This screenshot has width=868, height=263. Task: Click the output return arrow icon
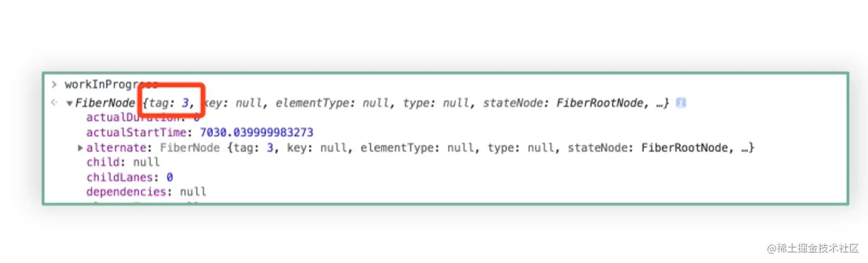pyautogui.click(x=54, y=103)
